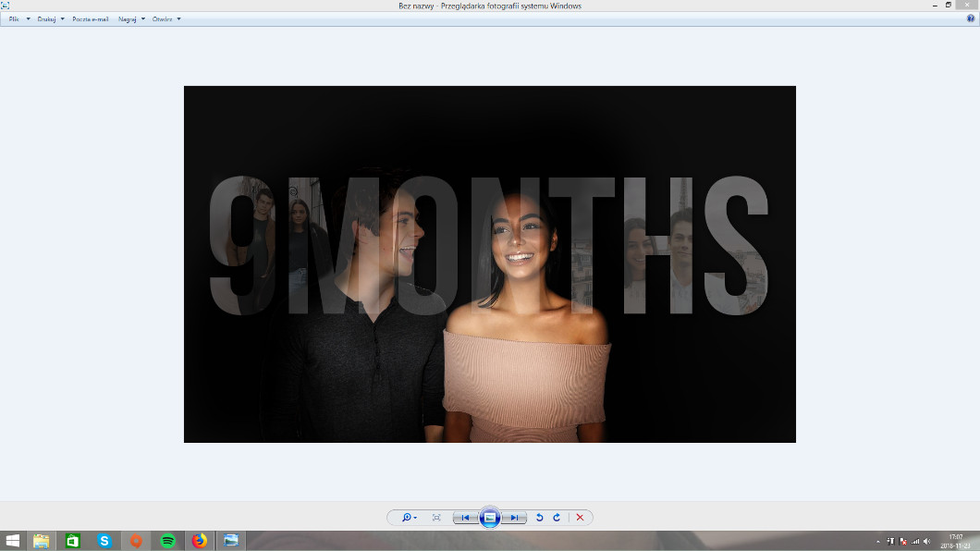Open Skype from the taskbar
The height and width of the screenshot is (551, 980).
click(104, 541)
